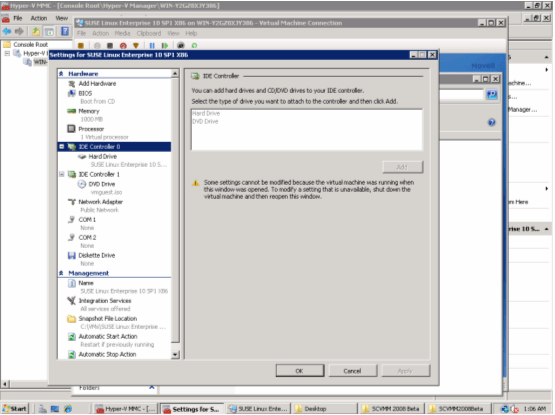Viewport: 555px width, 415px height.
Task: Click the green Reset/resume icon in VM toolbar
Action: click(x=165, y=46)
